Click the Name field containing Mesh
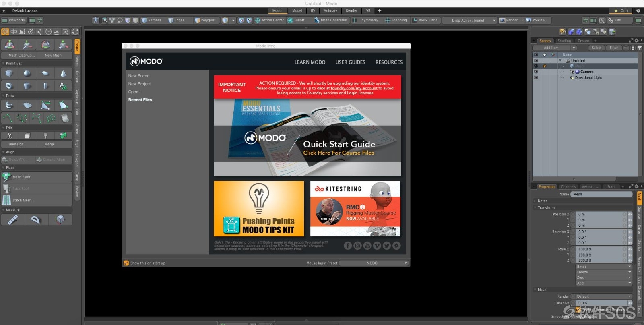The height and width of the screenshot is (325, 644). [x=601, y=194]
